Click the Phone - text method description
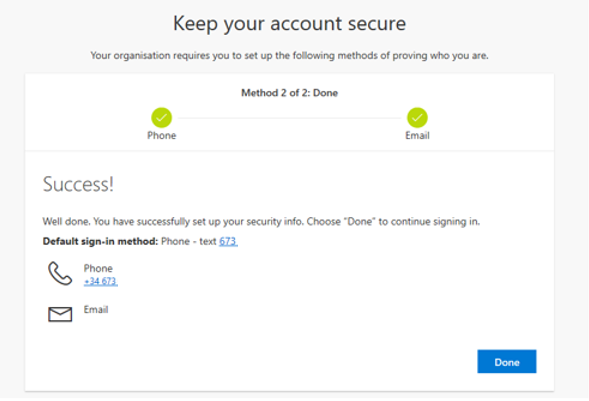This screenshot has height=401, width=589. coord(189,241)
